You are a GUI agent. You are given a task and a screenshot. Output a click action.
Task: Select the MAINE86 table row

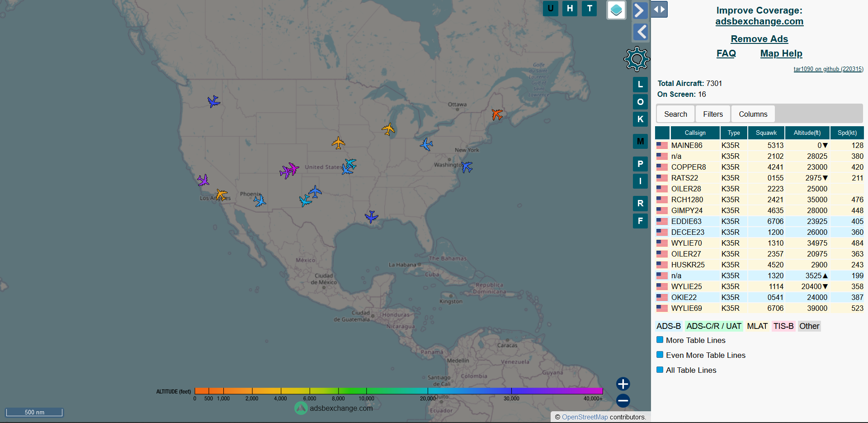coord(759,145)
